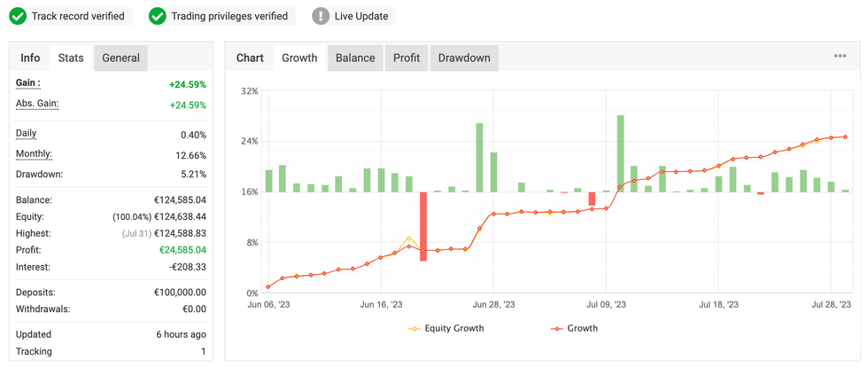Click the green Track record verified checkmark icon
The image size is (868, 368).
click(x=19, y=16)
